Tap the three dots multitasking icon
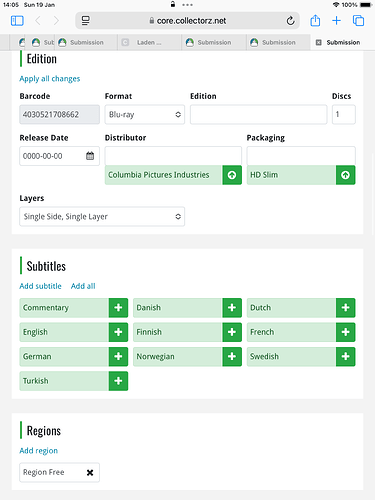375x500 pixels. (187, 5)
